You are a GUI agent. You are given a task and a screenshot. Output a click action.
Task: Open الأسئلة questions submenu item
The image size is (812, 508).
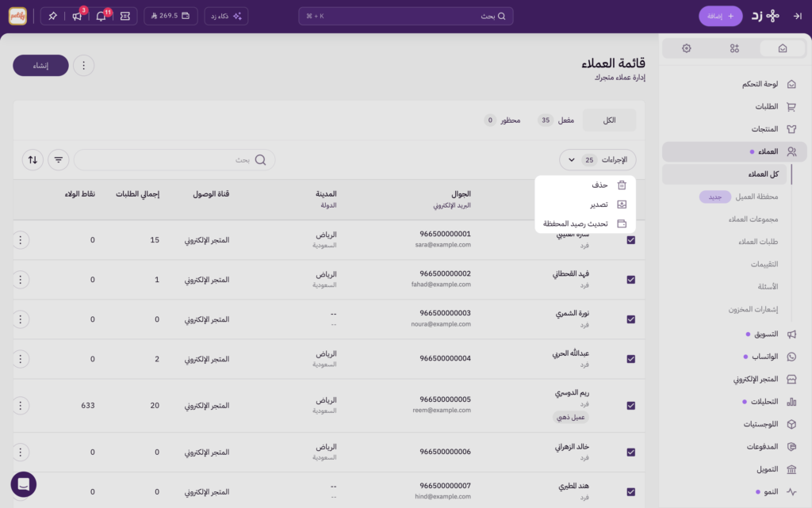pyautogui.click(x=768, y=287)
